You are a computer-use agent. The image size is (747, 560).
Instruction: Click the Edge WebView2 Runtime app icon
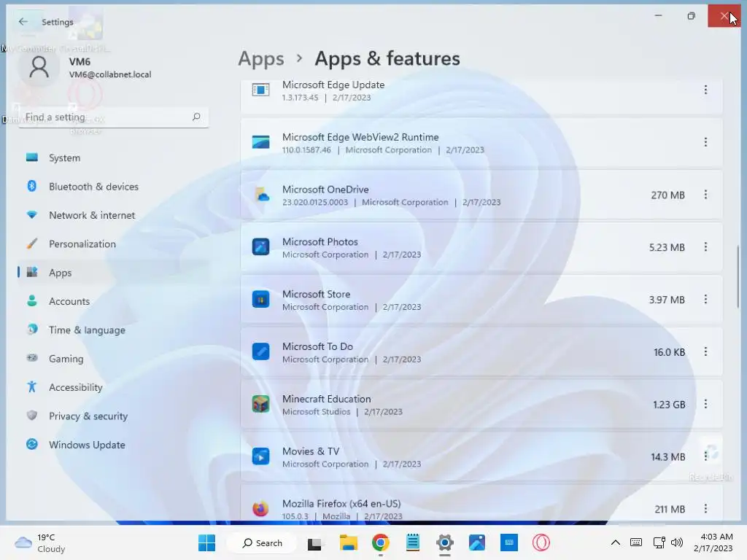click(260, 142)
